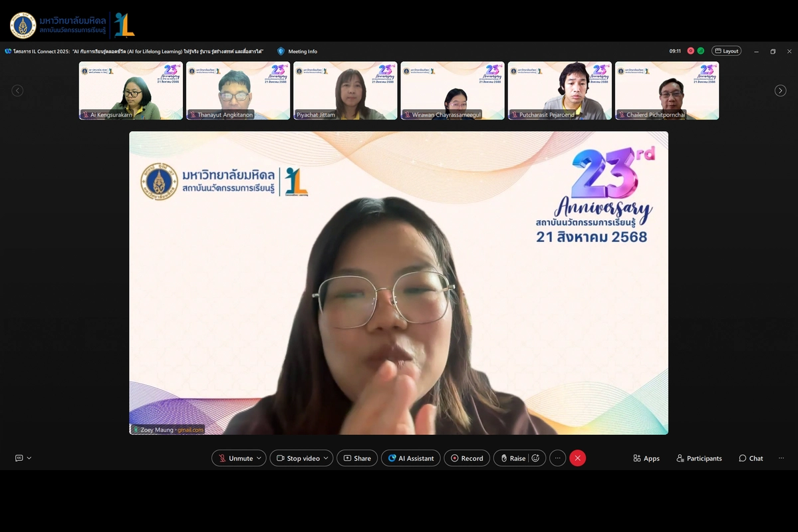Open the green network quality indicator
Screen dimensions: 798x532
coord(700,51)
